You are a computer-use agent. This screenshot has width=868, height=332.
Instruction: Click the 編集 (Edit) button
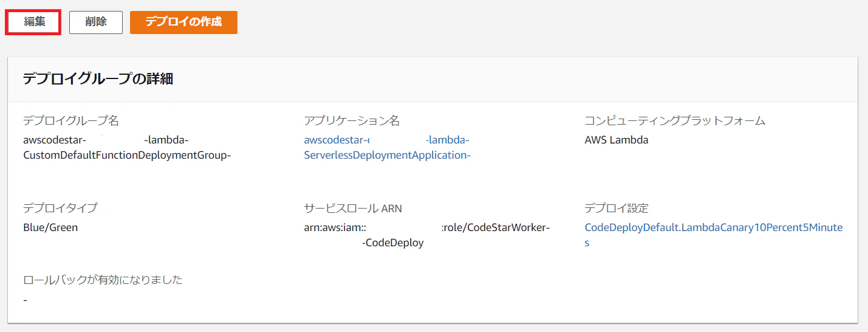35,22
